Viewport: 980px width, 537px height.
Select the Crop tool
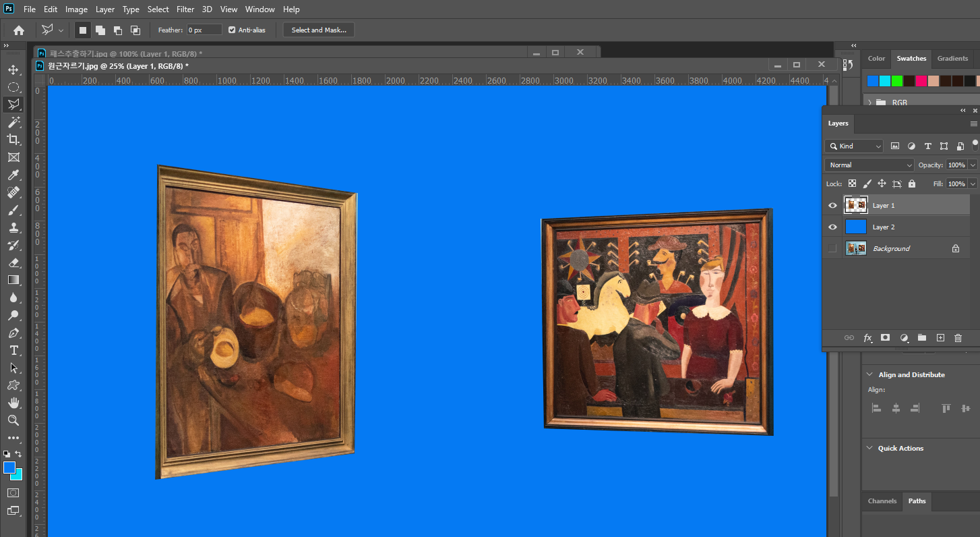tap(13, 140)
